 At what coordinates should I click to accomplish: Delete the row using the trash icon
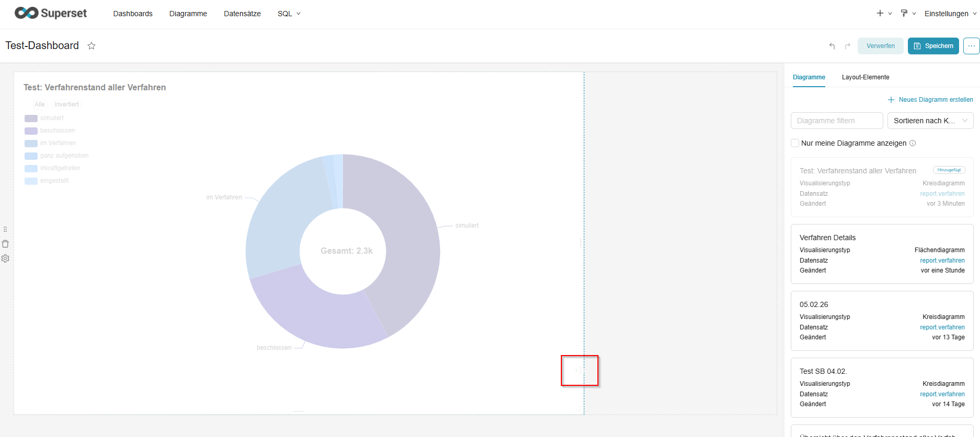tap(5, 244)
